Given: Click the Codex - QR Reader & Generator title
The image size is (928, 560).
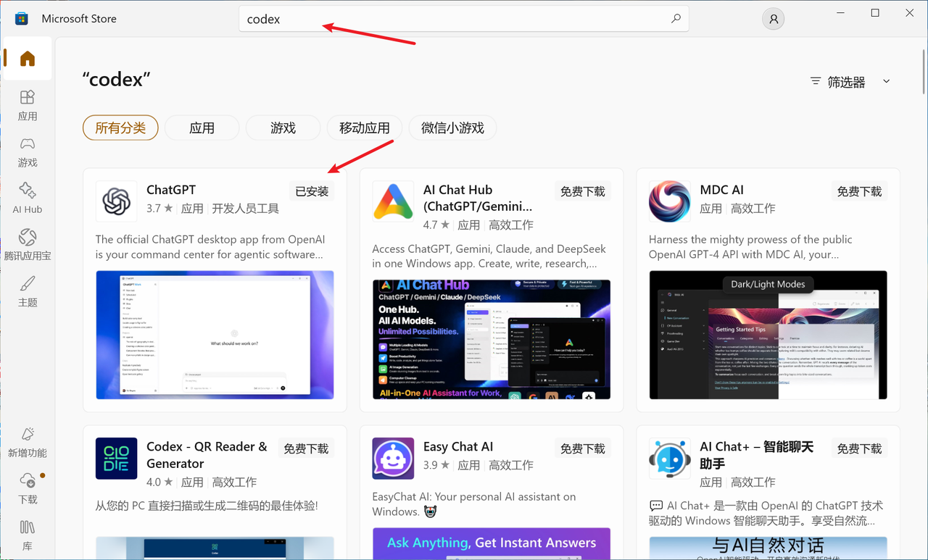Looking at the screenshot, I should point(207,455).
